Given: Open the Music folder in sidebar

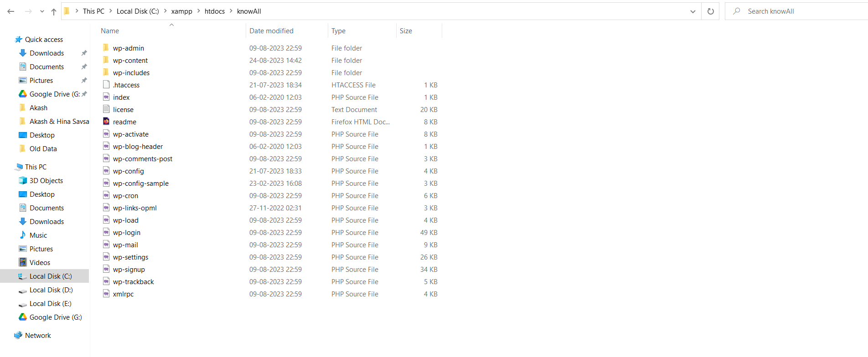Looking at the screenshot, I should click(x=38, y=235).
